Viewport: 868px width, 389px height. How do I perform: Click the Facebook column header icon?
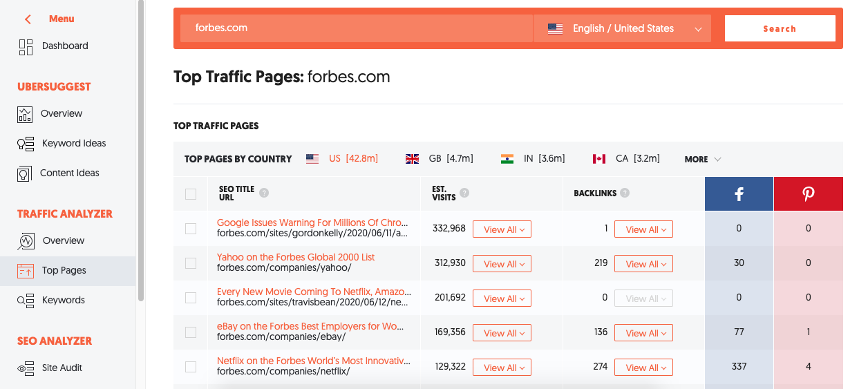point(739,194)
